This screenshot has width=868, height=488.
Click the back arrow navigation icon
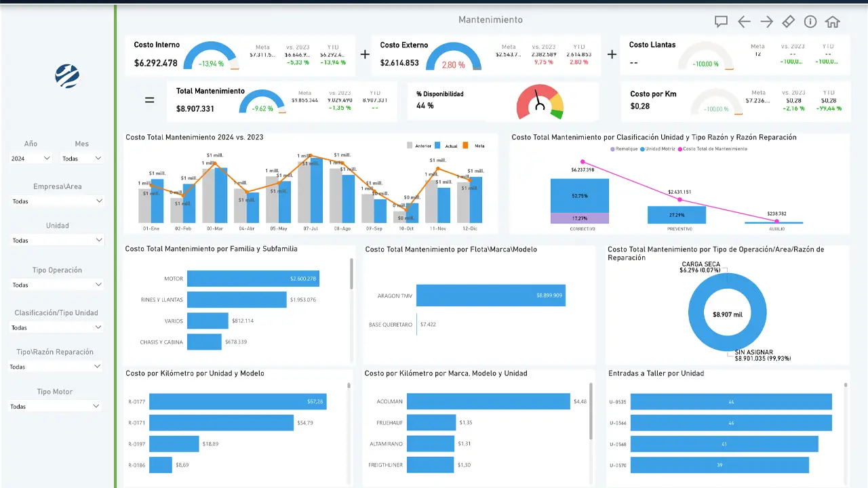(x=744, y=22)
